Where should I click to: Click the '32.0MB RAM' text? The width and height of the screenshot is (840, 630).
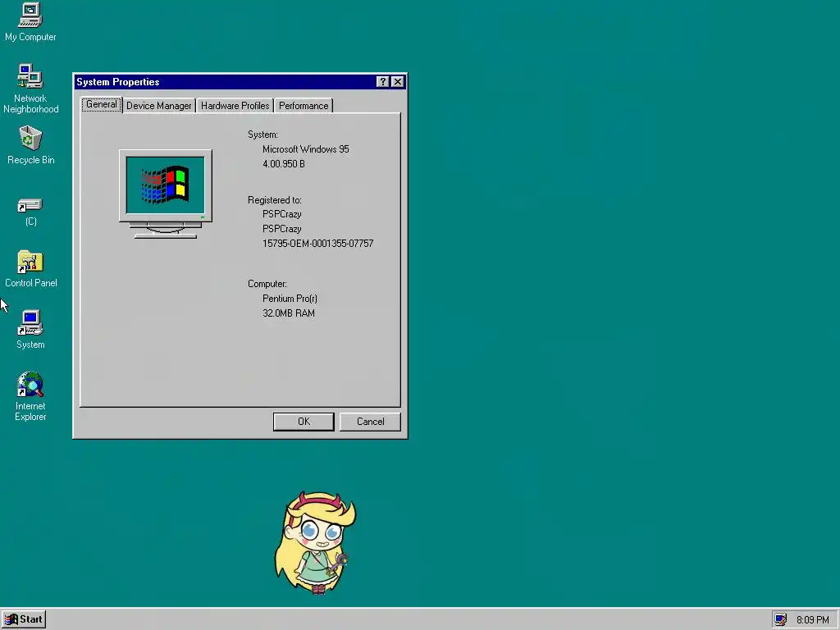pos(288,313)
